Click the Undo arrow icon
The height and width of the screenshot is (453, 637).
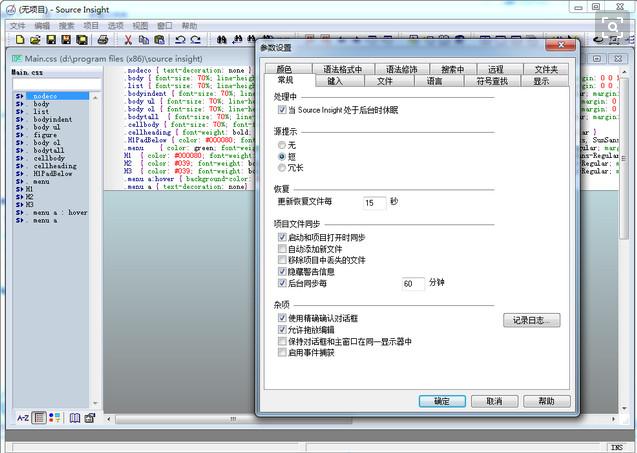[181, 40]
